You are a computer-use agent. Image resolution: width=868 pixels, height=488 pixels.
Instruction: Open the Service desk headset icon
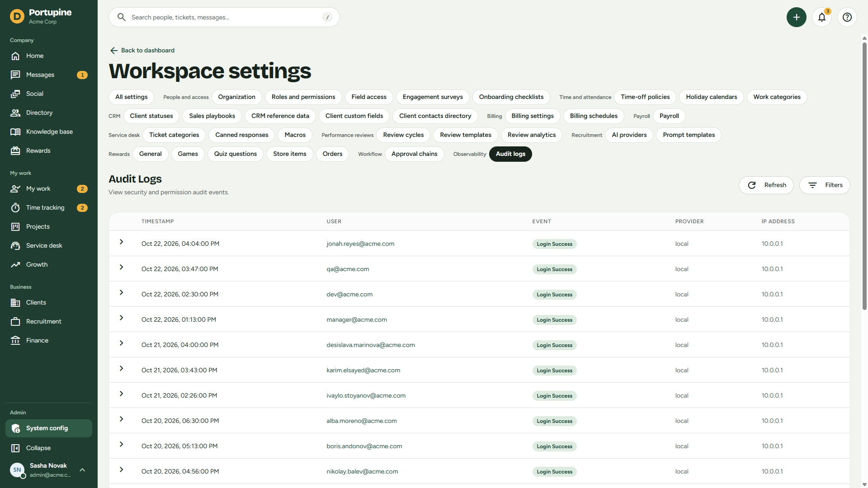[x=15, y=246]
